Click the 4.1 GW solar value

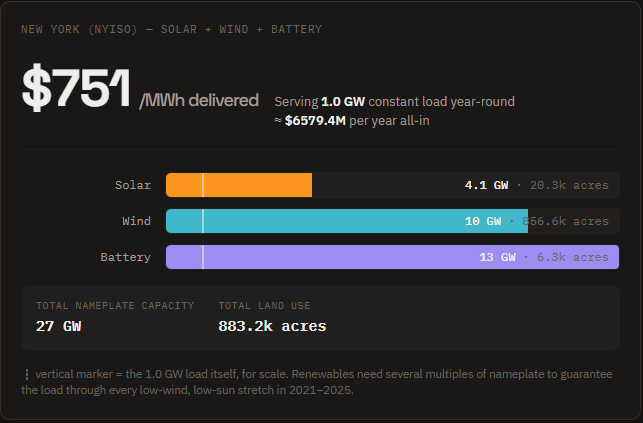pyautogui.click(x=486, y=185)
